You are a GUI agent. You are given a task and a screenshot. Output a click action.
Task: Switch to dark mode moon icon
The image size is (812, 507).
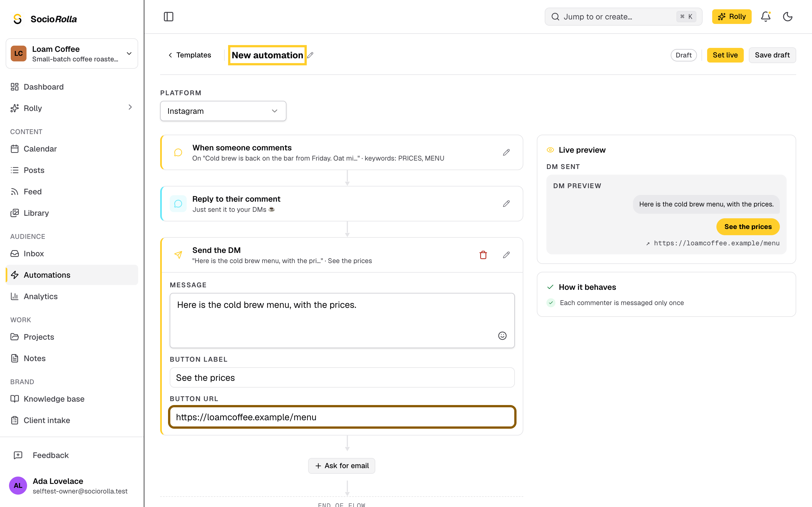[x=787, y=16]
